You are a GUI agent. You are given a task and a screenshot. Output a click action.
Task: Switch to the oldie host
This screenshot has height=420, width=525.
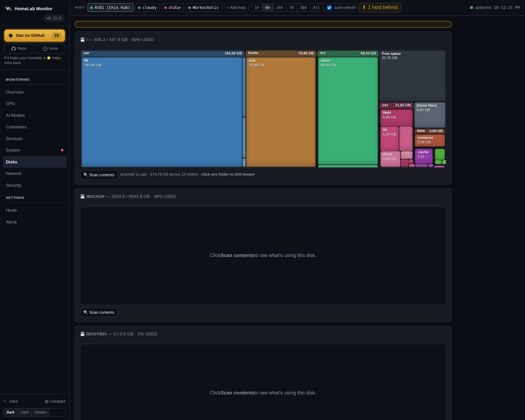pos(173,8)
